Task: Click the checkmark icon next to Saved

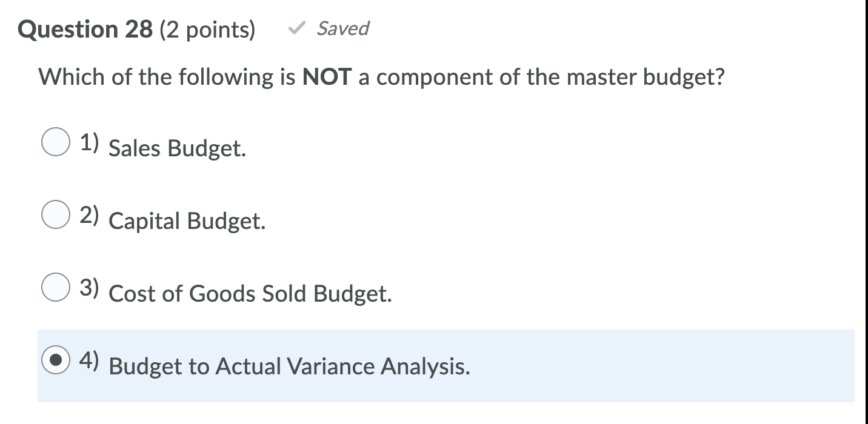Action: [296, 28]
